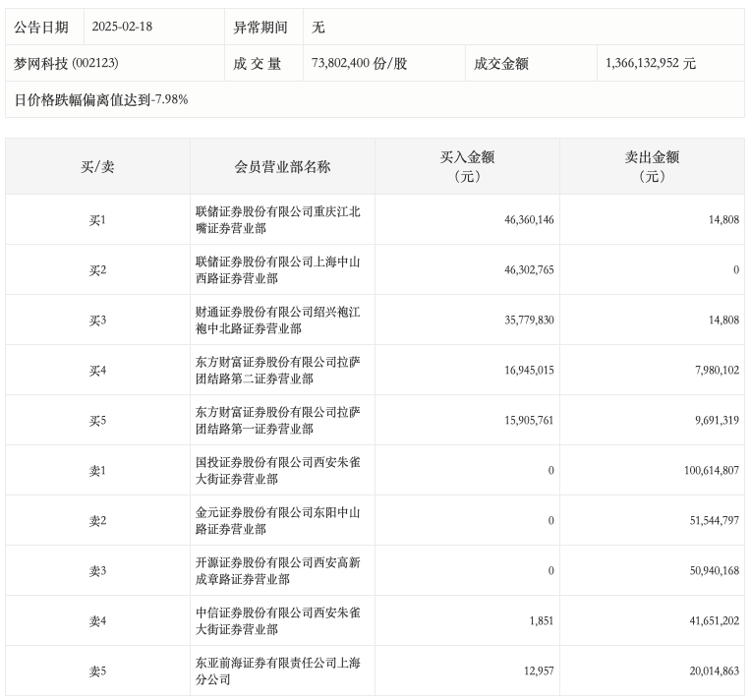Click the 日价格跌幅偏离值 -7.98% note
This screenshot has height=700, width=751.
[100, 99]
